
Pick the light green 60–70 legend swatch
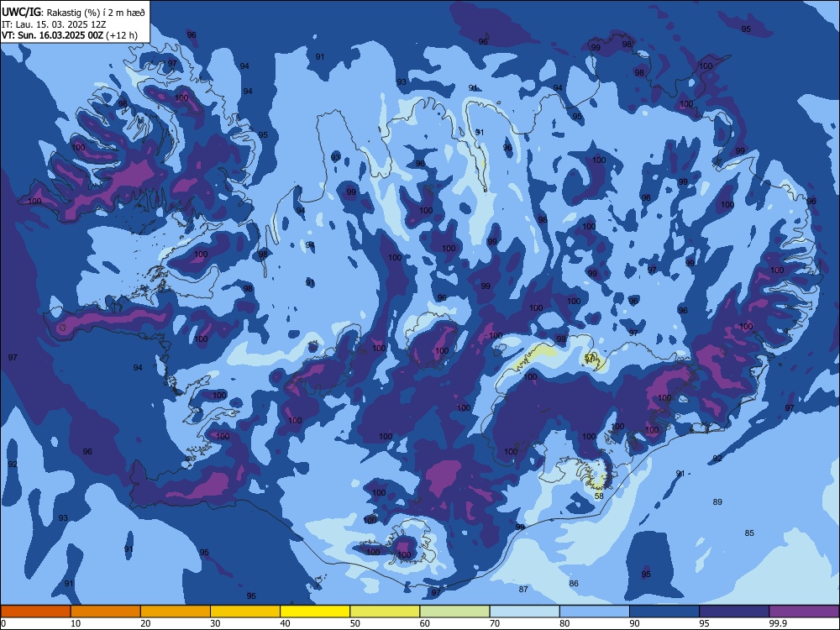[x=454, y=612]
